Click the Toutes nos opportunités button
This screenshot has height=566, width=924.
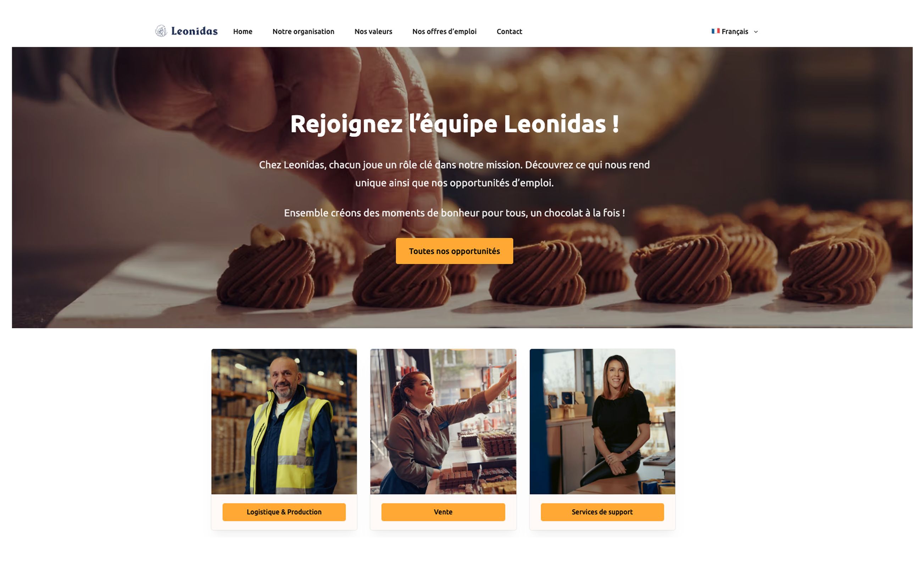click(x=454, y=251)
